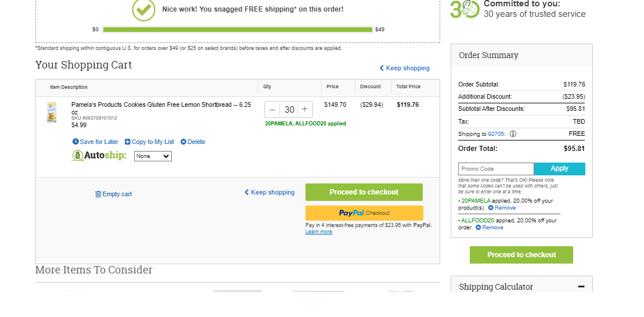
Task: Click Keep shopping beside checkout button
Action: (x=269, y=192)
